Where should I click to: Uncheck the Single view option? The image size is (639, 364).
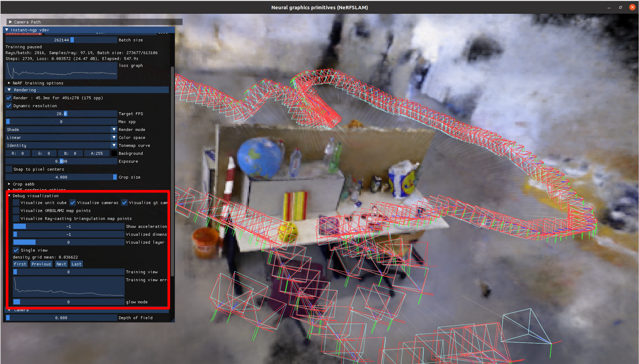click(x=16, y=250)
